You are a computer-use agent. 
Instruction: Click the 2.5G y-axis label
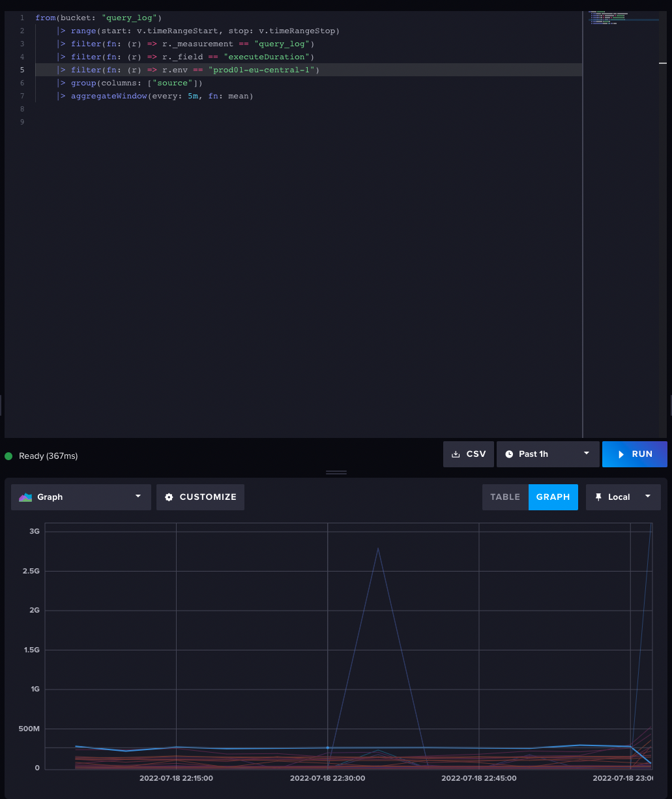click(31, 571)
